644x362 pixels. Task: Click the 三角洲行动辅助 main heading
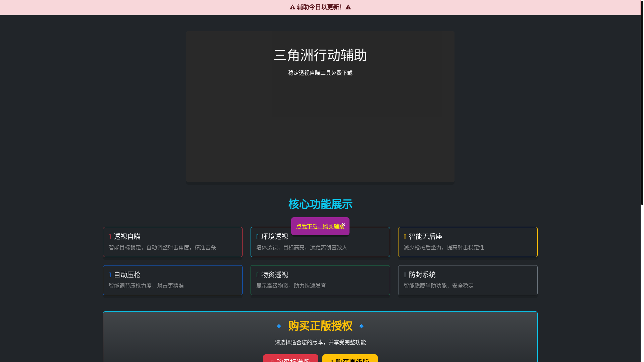320,55
